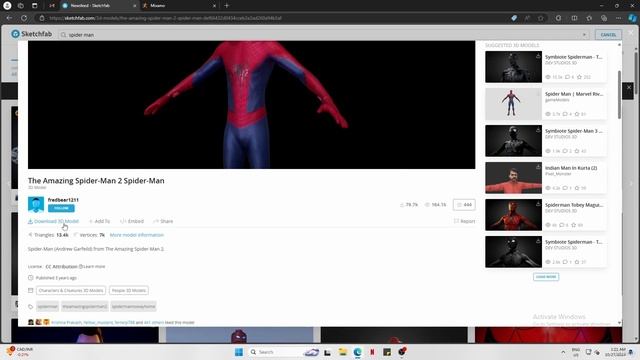
Task: Open favorites list icon in toolbar
Action: coord(589,18)
